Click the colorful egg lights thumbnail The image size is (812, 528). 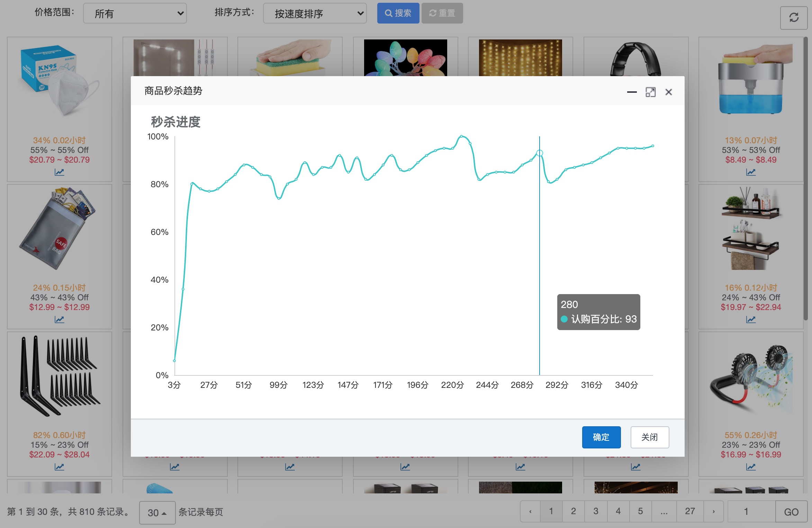pyautogui.click(x=405, y=57)
